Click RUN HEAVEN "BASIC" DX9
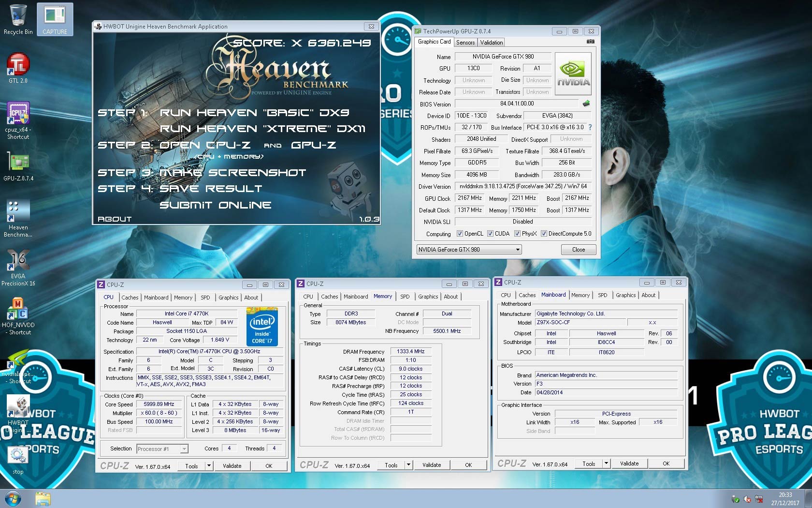The image size is (812, 508). (x=254, y=113)
